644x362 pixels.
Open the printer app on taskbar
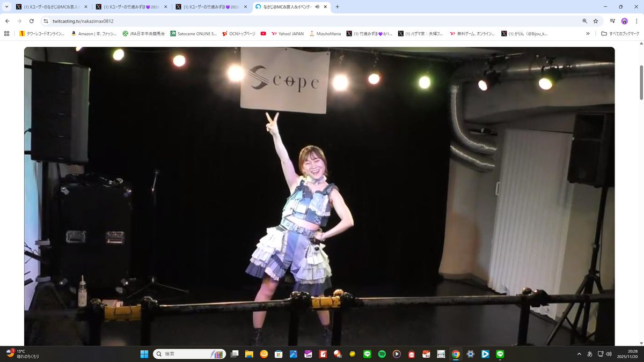tap(441, 354)
